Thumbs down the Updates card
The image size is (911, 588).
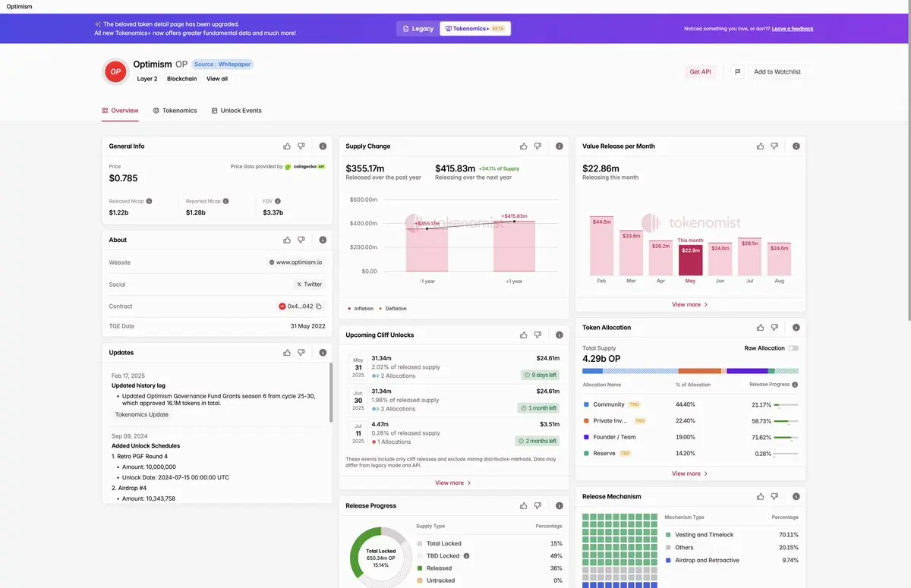301,353
